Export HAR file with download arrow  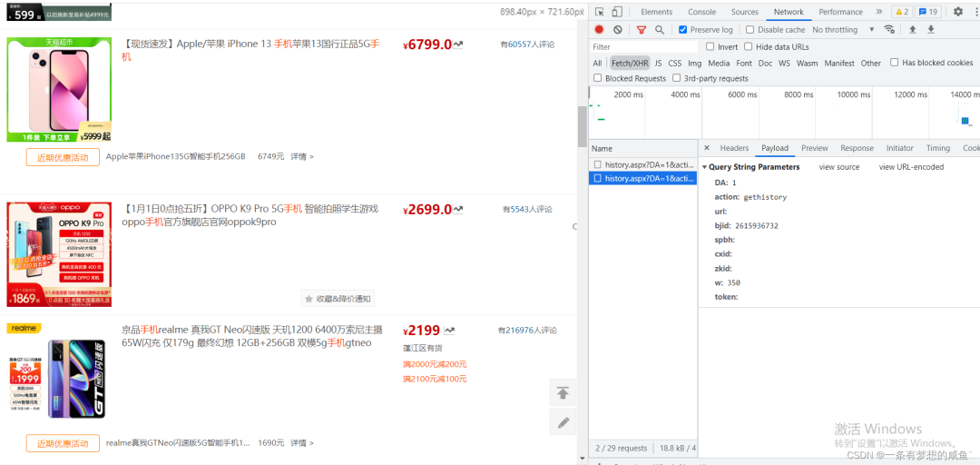tap(931, 29)
